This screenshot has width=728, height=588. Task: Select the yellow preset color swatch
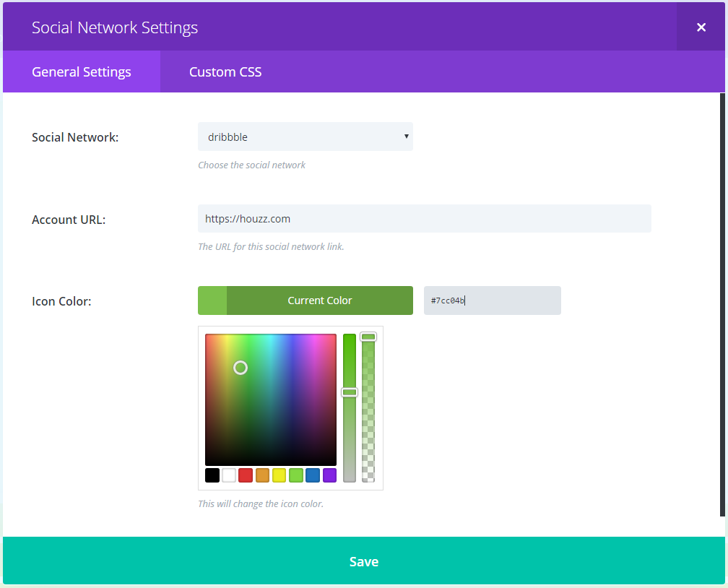[x=279, y=475]
